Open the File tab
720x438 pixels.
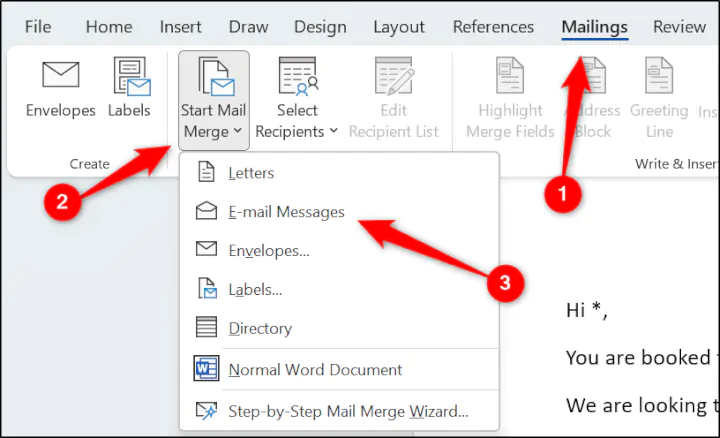coord(38,27)
